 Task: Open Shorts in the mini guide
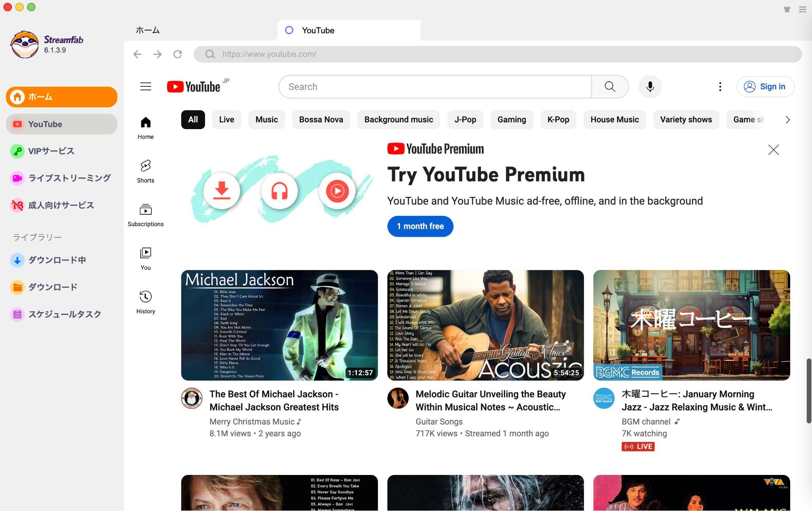click(146, 172)
